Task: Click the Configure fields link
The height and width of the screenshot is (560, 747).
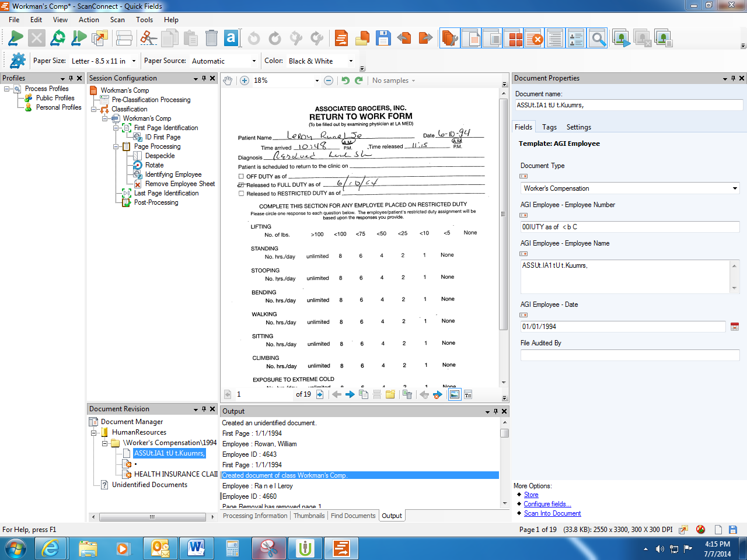Action: (x=547, y=504)
